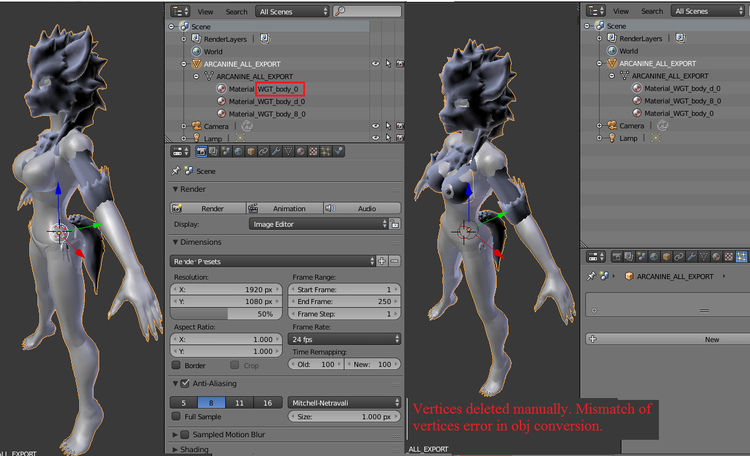Open Material tab in left properties panel
750x456 pixels.
[300, 151]
